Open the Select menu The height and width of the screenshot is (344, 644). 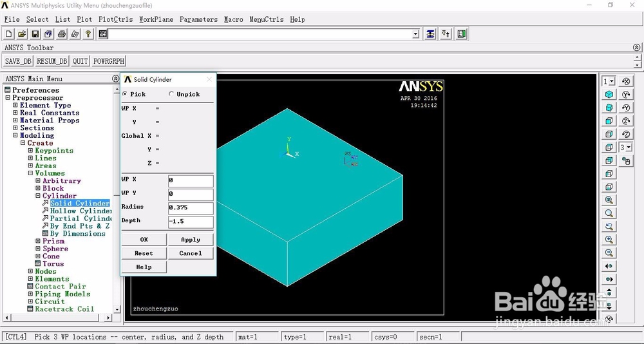tap(37, 19)
